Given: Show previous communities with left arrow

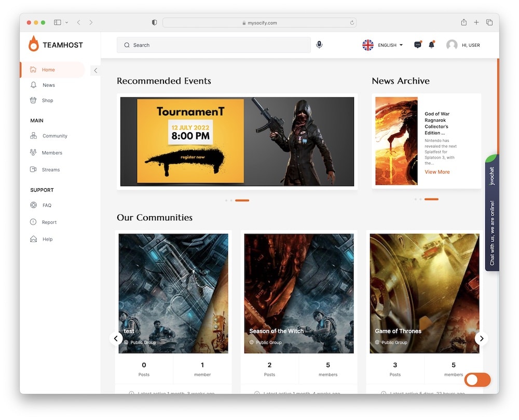Looking at the screenshot, I should pyautogui.click(x=116, y=338).
